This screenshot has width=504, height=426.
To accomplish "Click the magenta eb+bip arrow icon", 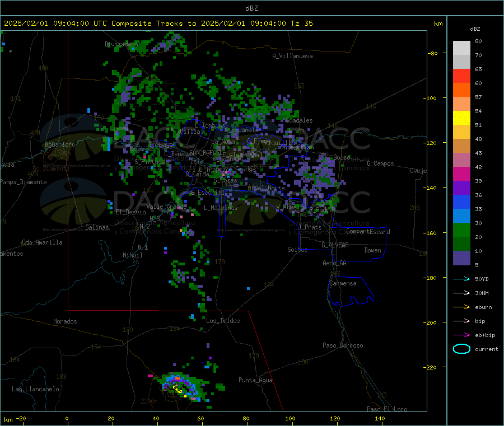I will tap(461, 335).
